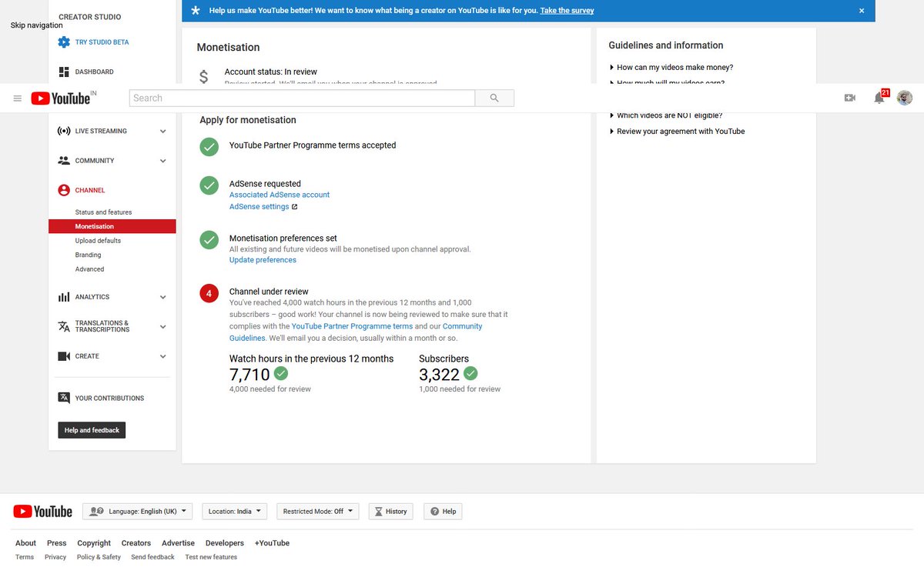This screenshot has height=567, width=924.
Task: Click the Dashboard grid icon
Action: click(64, 72)
